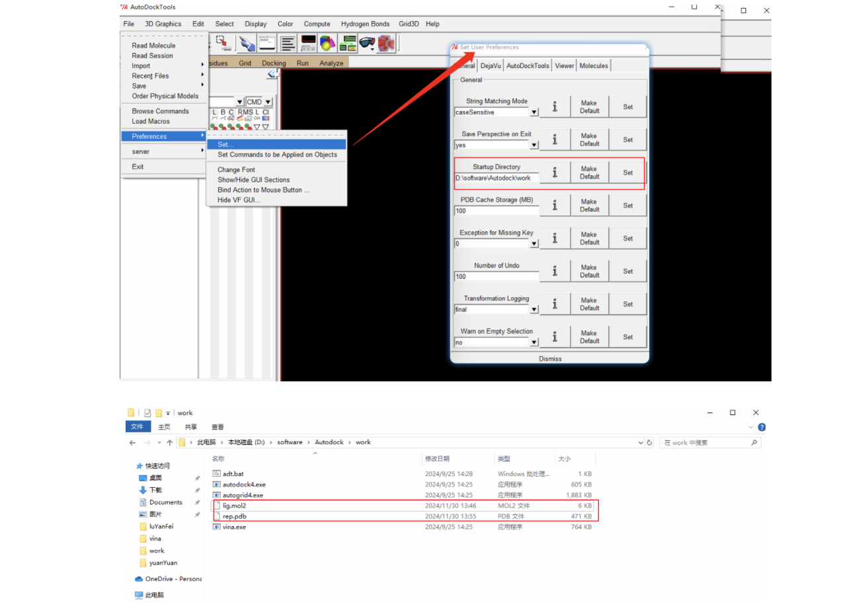
Task: Click info icon for Number of Undo
Action: [555, 271]
